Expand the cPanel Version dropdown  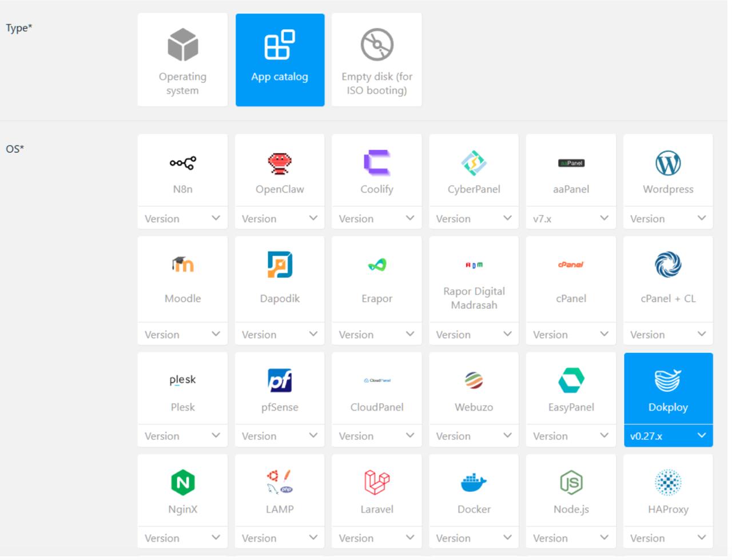(571, 334)
